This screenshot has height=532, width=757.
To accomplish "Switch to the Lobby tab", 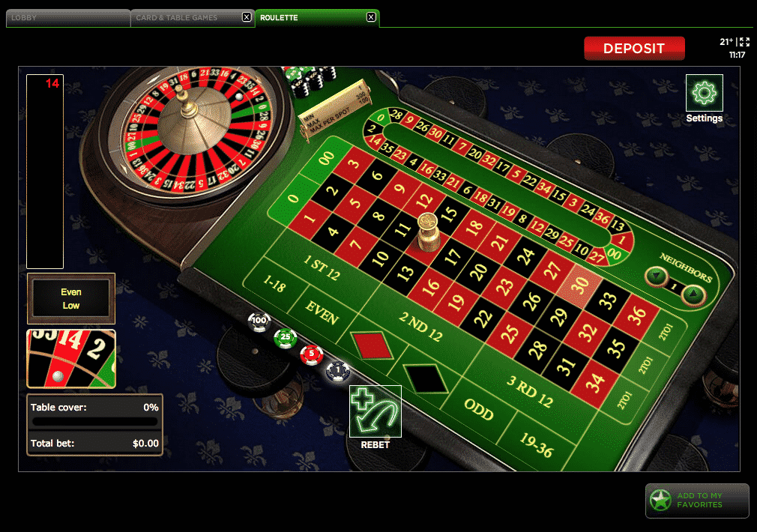I will pos(68,18).
